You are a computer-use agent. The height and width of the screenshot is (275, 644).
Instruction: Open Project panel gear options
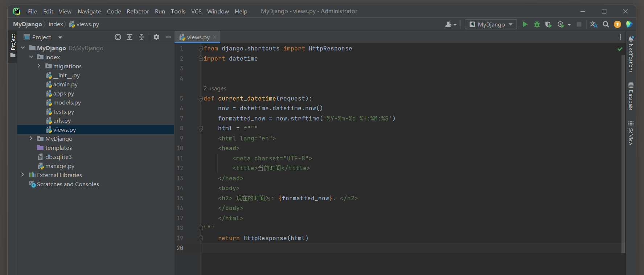pyautogui.click(x=156, y=37)
